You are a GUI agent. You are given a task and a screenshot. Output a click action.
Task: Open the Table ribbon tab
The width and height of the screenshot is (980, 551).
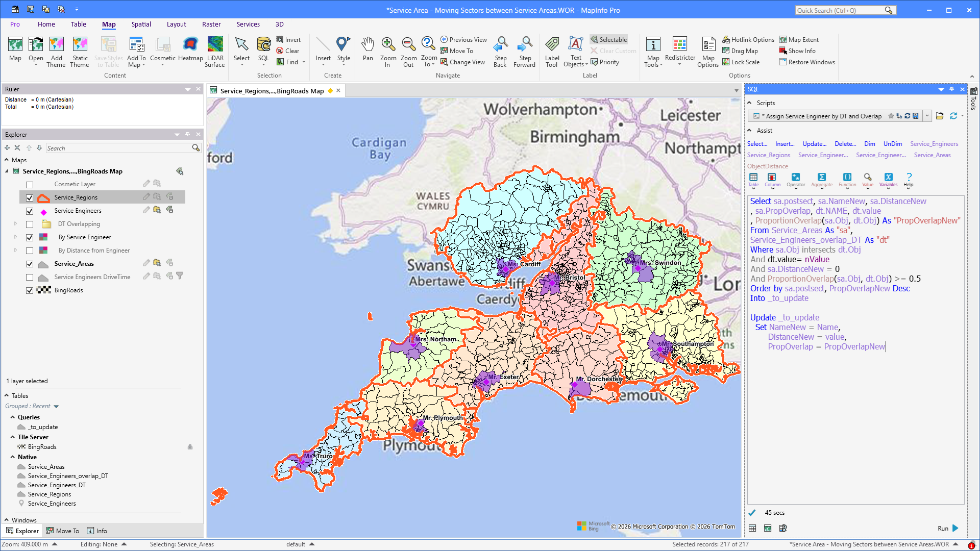pyautogui.click(x=78, y=24)
